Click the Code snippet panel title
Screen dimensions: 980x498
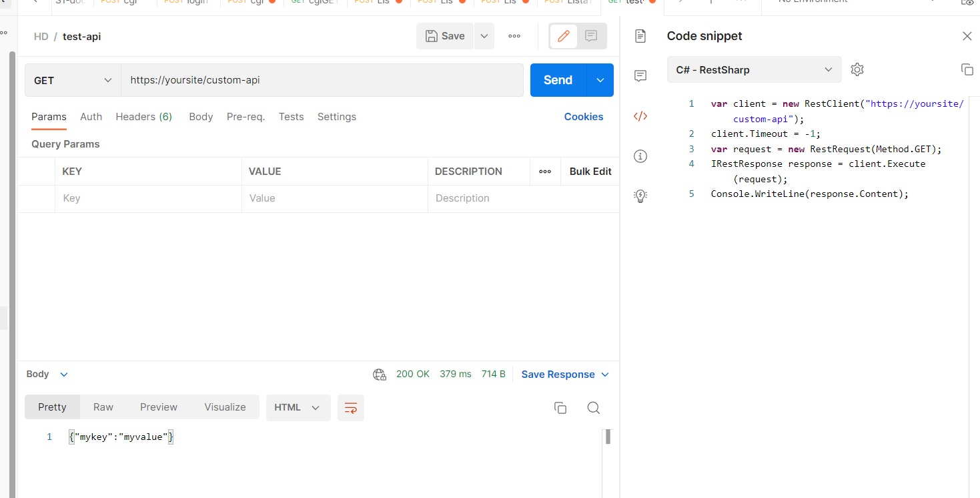(704, 36)
